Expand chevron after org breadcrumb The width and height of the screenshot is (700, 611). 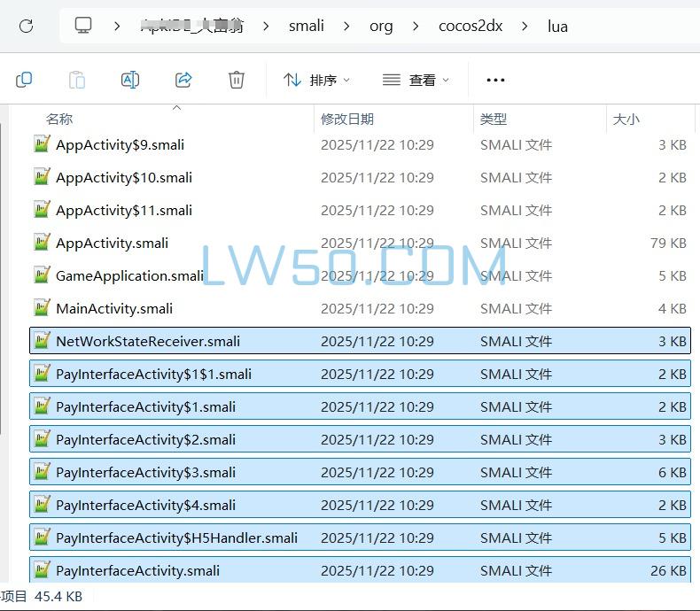click(416, 27)
